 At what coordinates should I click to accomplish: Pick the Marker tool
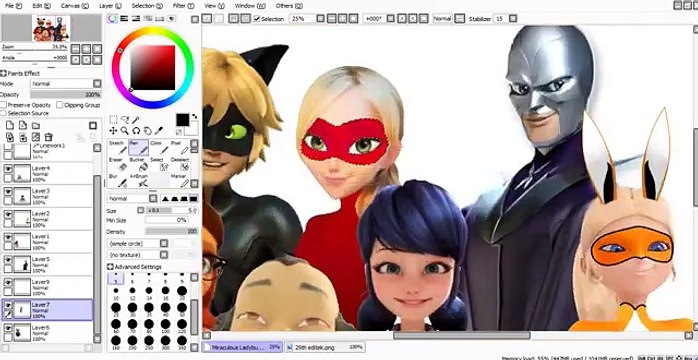pyautogui.click(x=179, y=180)
